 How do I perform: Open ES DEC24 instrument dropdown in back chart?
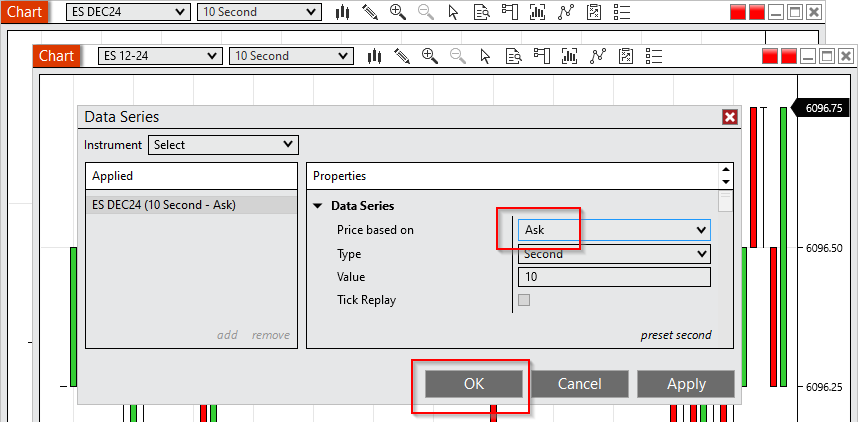pos(128,12)
